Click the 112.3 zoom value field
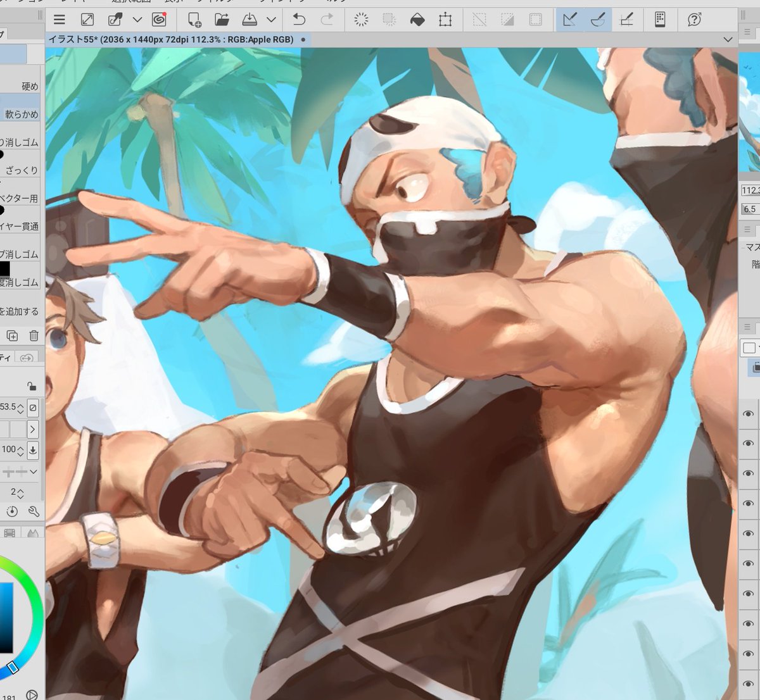760x700 pixels. (x=750, y=190)
